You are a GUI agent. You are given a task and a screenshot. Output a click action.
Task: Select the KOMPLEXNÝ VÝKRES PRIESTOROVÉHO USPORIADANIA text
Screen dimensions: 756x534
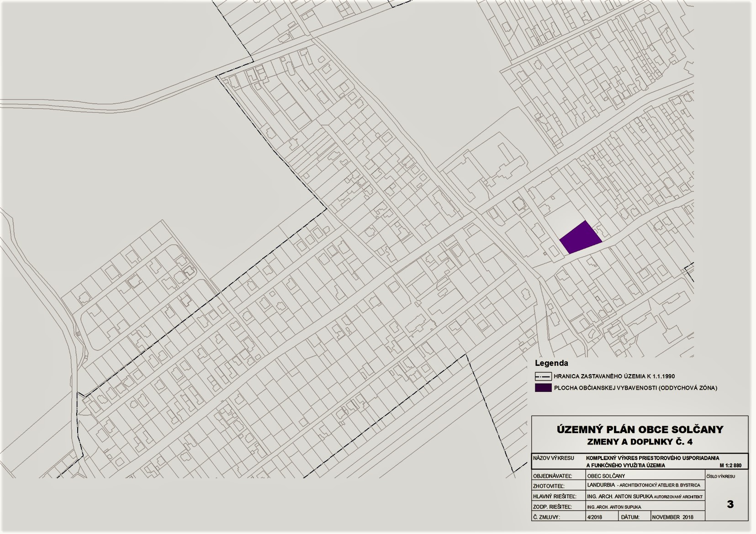[652, 458]
